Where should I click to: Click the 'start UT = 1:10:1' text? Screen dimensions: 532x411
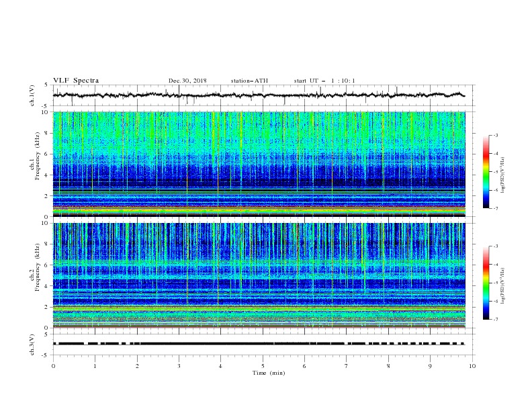click(324, 81)
